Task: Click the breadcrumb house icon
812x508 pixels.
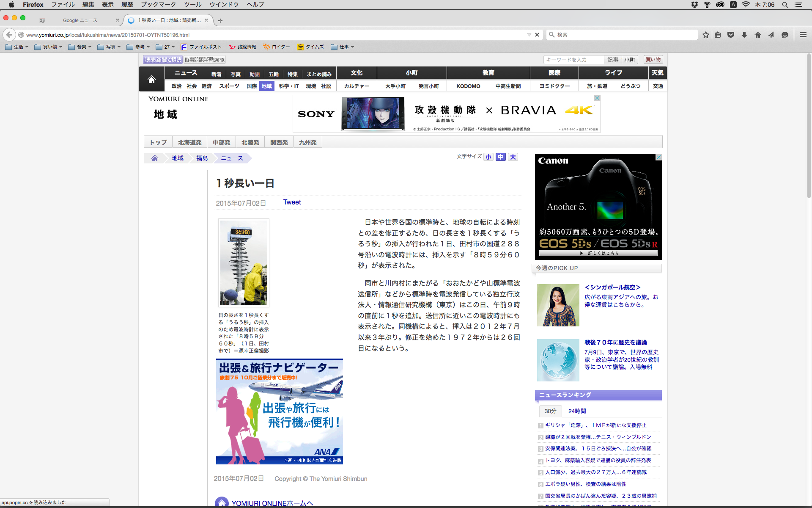Action: pos(155,158)
